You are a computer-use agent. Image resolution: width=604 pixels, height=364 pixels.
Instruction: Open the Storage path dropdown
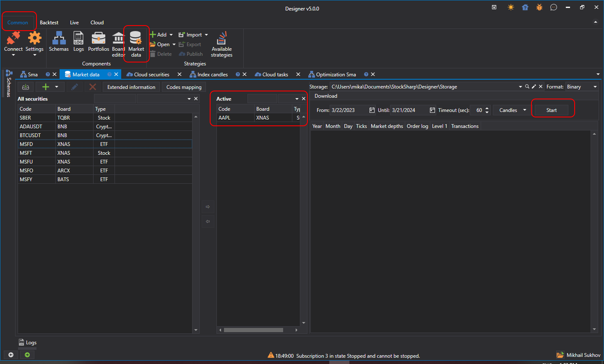pyautogui.click(x=520, y=87)
